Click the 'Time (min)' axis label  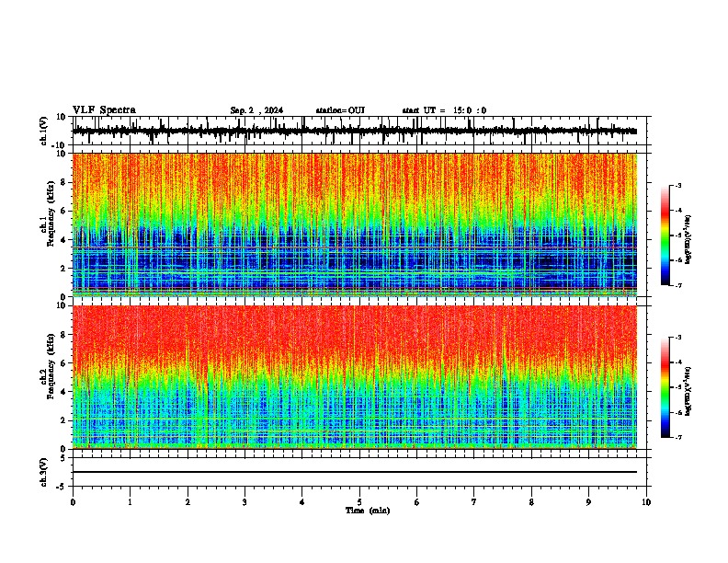368,511
